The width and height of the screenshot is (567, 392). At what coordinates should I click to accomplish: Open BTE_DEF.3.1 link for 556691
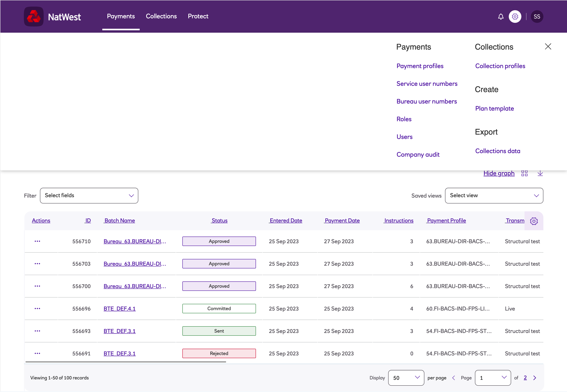(119, 353)
